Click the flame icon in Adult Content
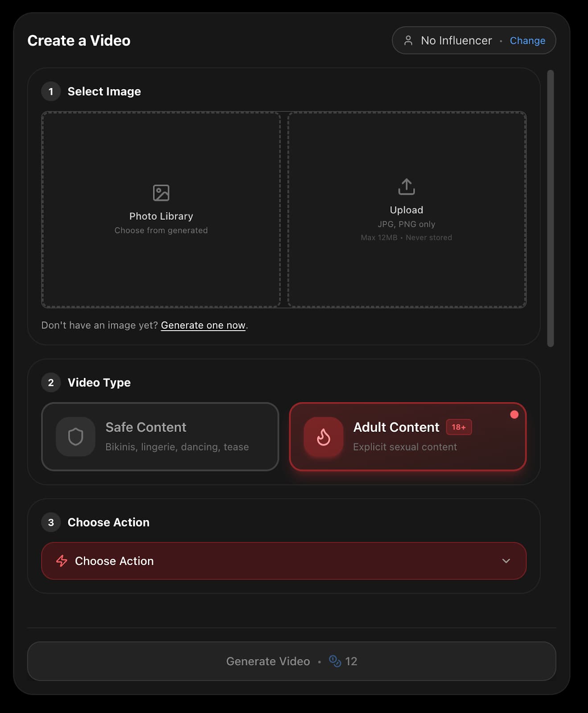This screenshot has width=588, height=713. coord(323,437)
